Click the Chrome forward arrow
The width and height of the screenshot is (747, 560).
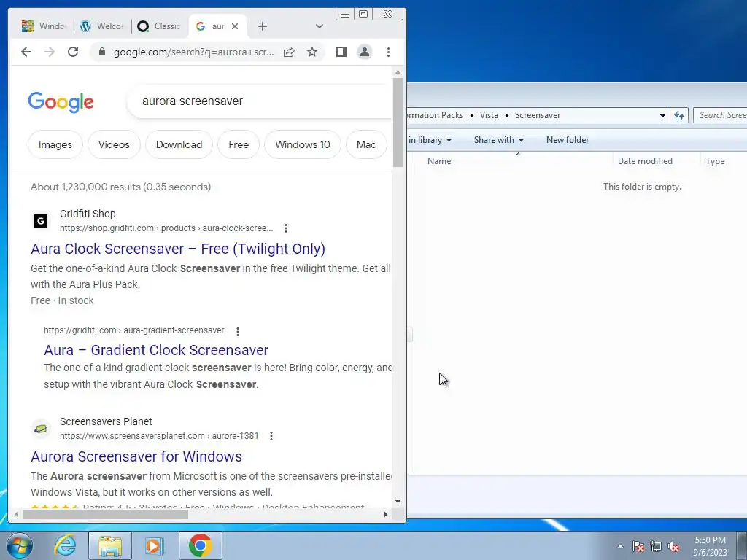pyautogui.click(x=50, y=52)
